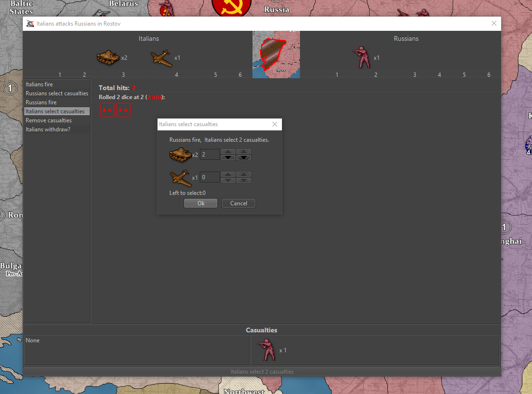532x394 pixels.
Task: Click the fighter plane icon in casualty dialog
Action: pyautogui.click(x=180, y=178)
